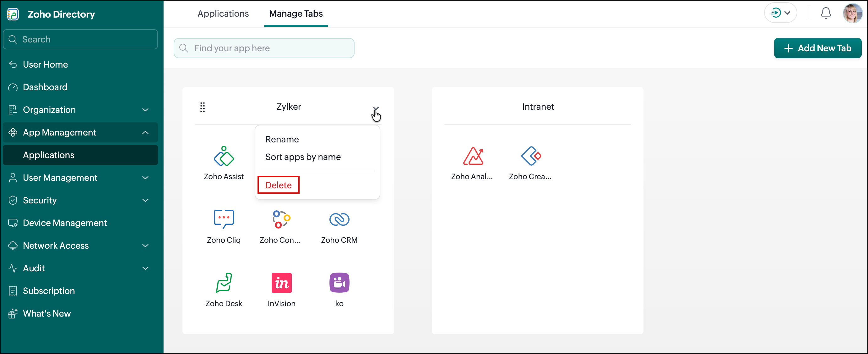
Task: Click the User Management person icon
Action: coord(13,178)
